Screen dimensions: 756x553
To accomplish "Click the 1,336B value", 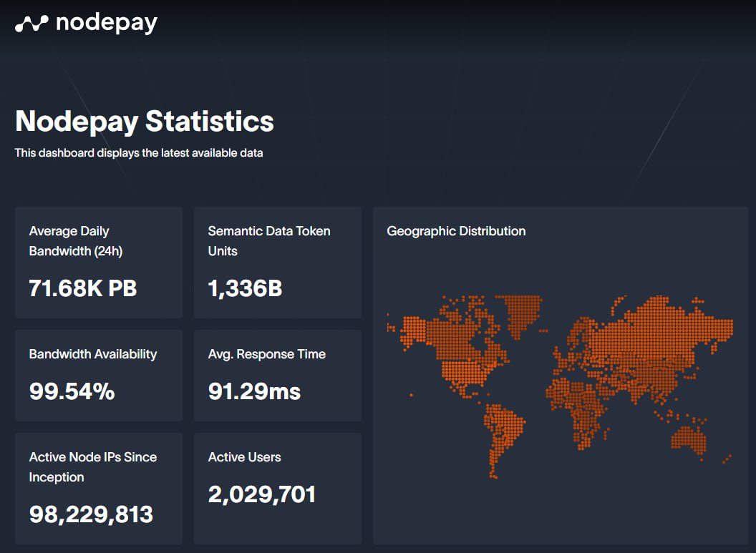I will point(245,288).
